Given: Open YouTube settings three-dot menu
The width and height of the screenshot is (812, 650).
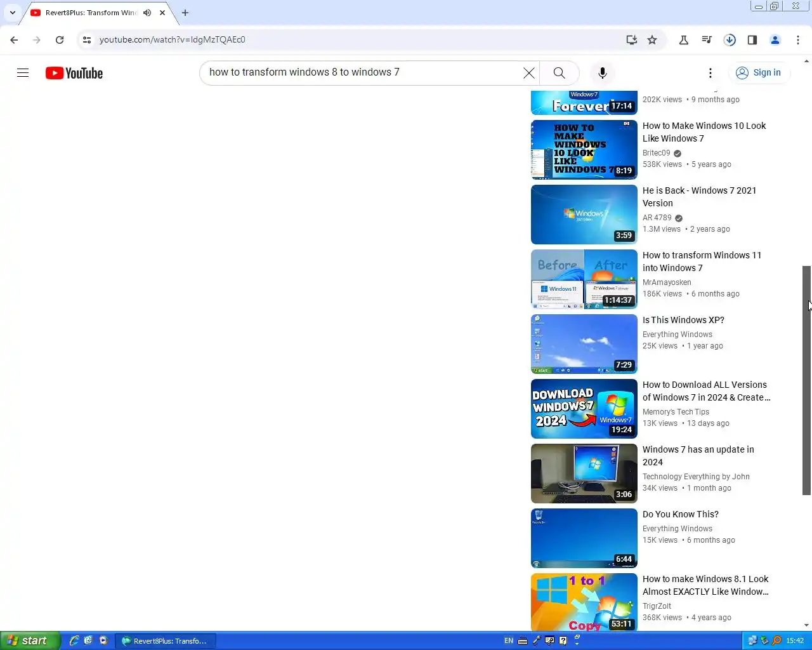Looking at the screenshot, I should 710,73.
